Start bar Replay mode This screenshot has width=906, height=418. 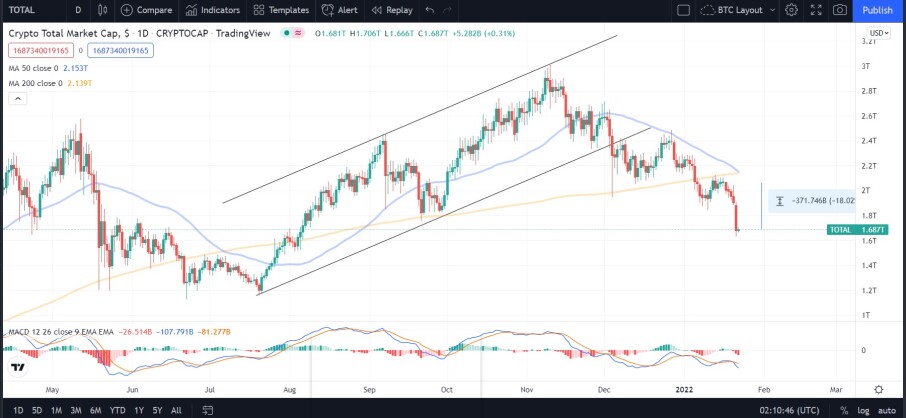click(392, 10)
